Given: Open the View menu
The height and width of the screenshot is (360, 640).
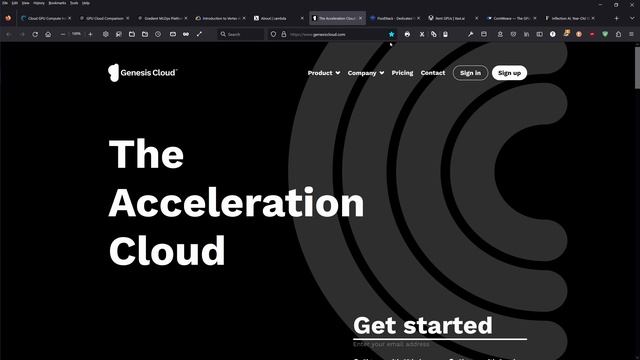Looking at the screenshot, I should (25, 3).
